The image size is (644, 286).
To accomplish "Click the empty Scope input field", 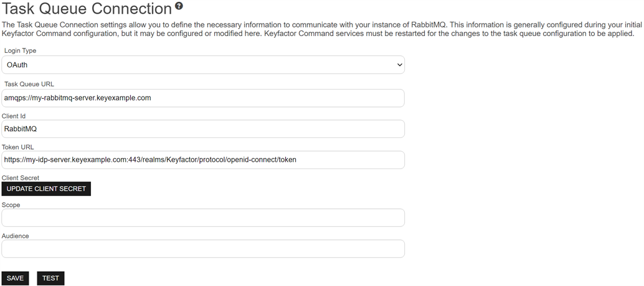I will tap(203, 218).
